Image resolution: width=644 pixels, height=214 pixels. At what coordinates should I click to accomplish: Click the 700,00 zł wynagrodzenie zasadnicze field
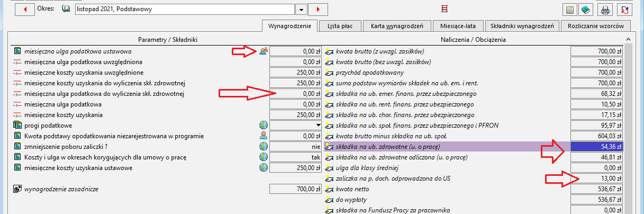[296, 189]
